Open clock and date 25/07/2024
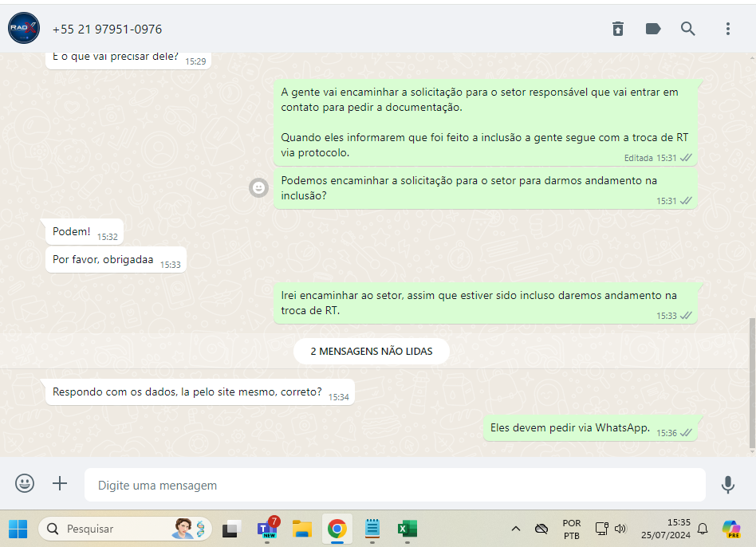This screenshot has height=547, width=756. tap(665, 529)
